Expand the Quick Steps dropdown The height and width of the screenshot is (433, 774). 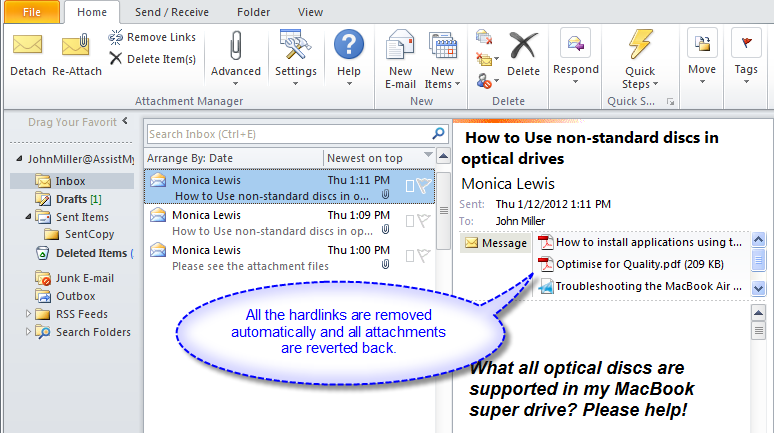639,58
